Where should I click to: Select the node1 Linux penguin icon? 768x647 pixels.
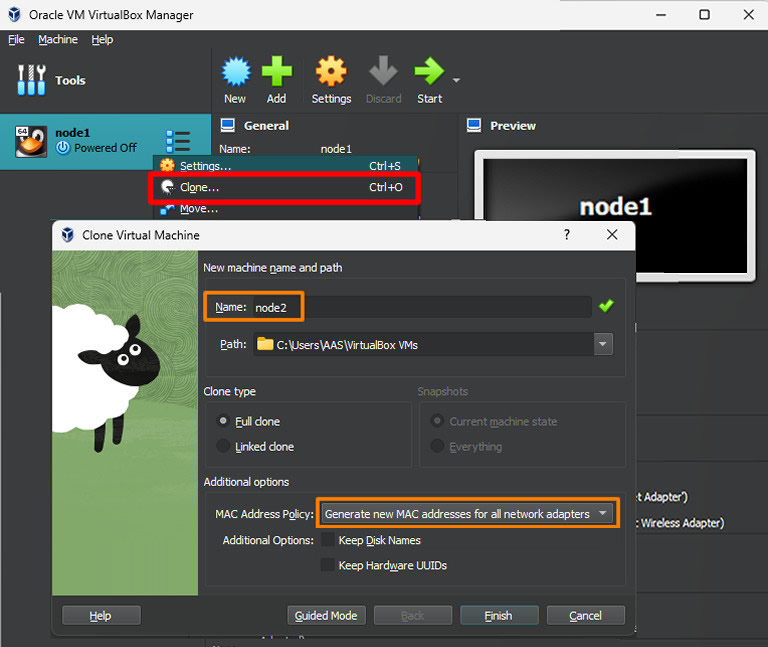pyautogui.click(x=31, y=142)
